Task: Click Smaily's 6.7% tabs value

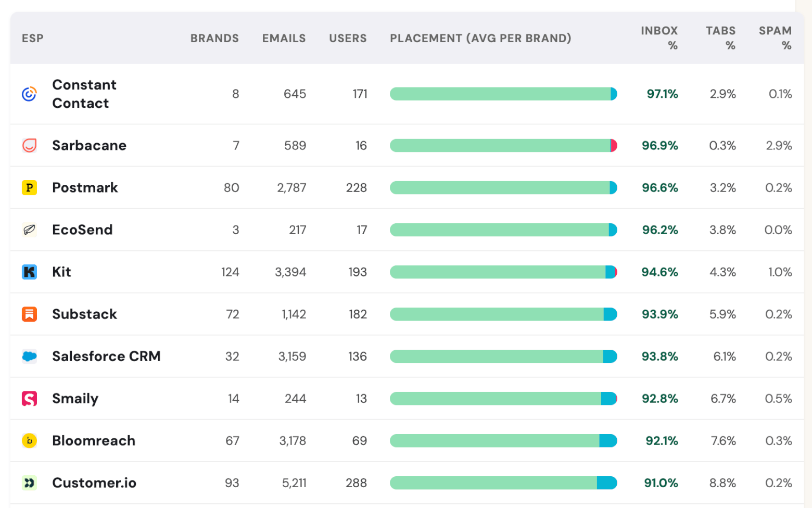Action: click(x=723, y=398)
